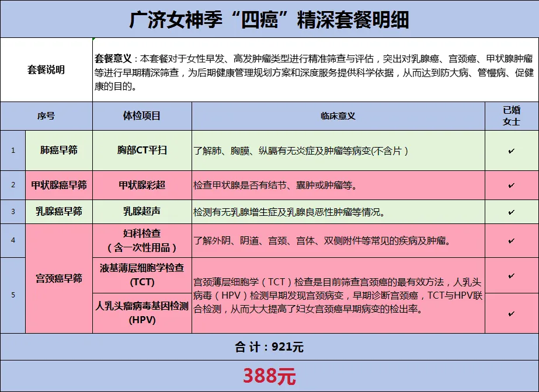Select the title 广济女神季"四癌"精深套餐明细
The image size is (539, 392).
coord(269,19)
